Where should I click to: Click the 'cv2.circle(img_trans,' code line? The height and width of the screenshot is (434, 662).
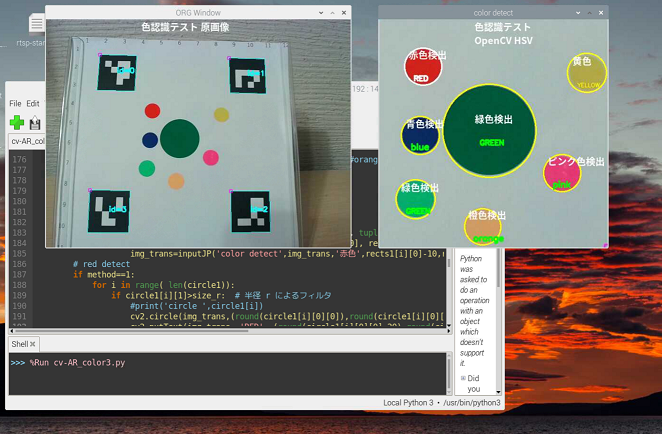[287, 316]
